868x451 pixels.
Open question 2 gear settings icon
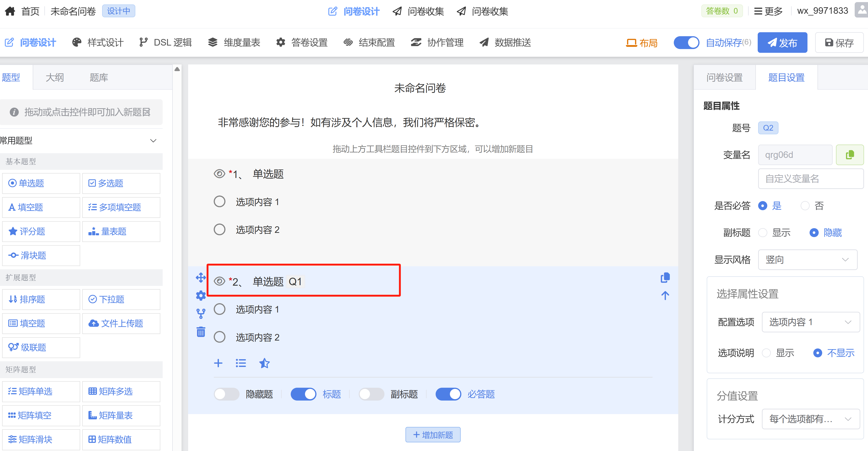tap(201, 295)
